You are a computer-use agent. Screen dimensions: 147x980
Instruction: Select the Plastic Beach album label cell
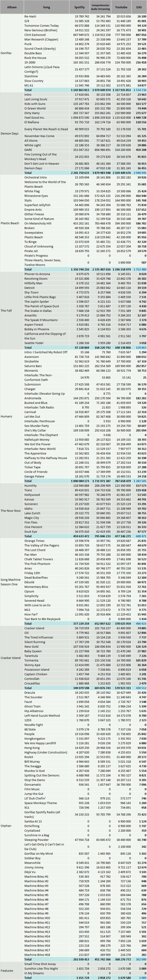click(12, 223)
